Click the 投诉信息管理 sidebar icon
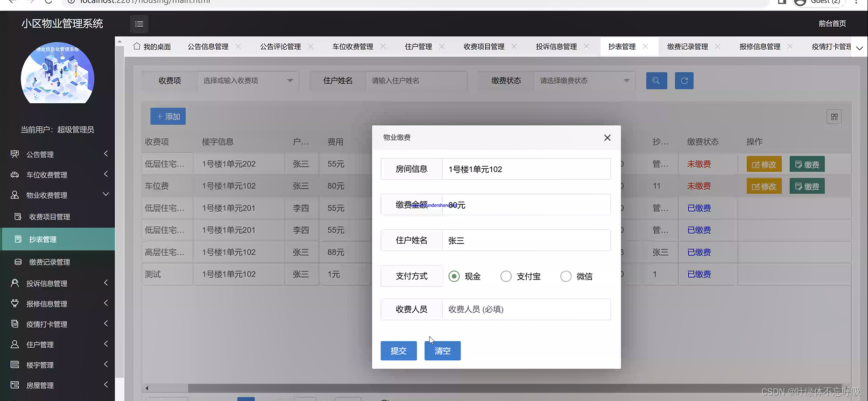 click(15, 283)
